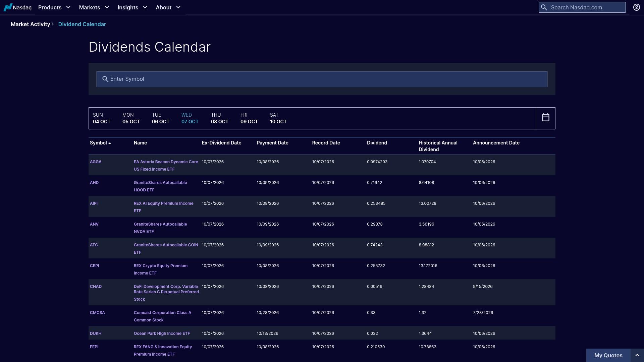The width and height of the screenshot is (644, 362).
Task: Open the CEPI symbol link
Action: pyautogui.click(x=94, y=266)
